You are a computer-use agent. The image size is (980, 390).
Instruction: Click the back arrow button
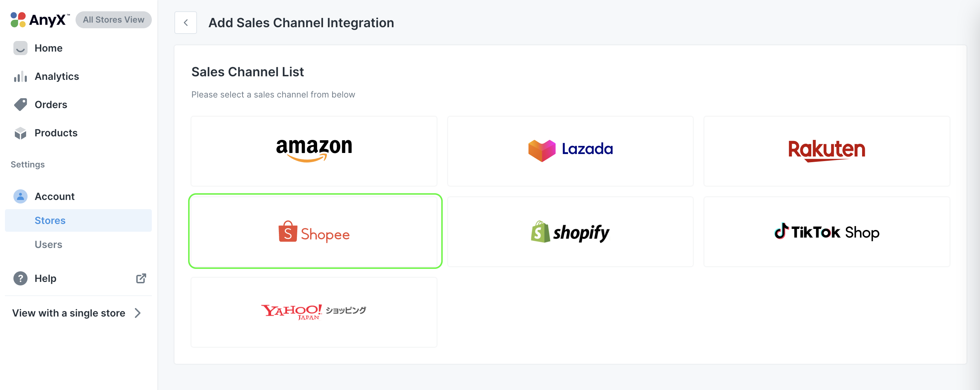186,23
